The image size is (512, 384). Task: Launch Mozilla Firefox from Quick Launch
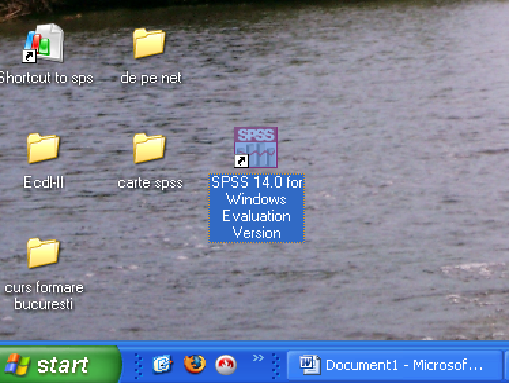pos(195,364)
